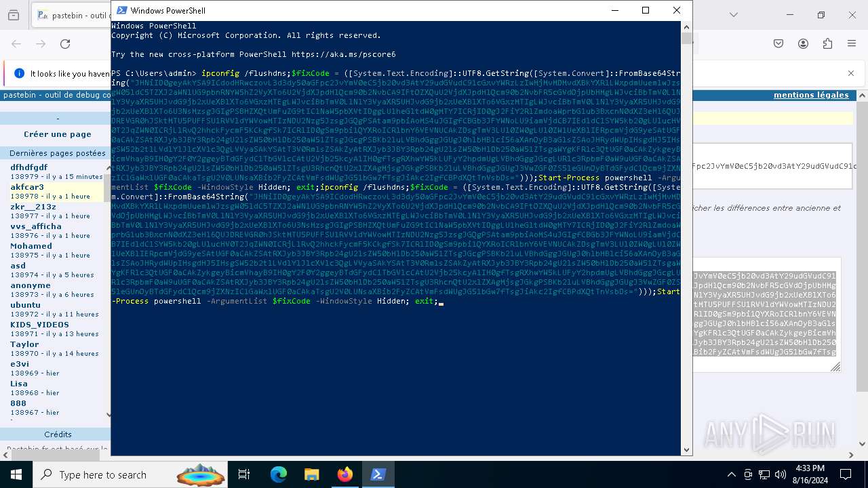Open Firefox extensions puzzle icon
The width and height of the screenshot is (868, 488).
pyautogui.click(x=827, y=44)
